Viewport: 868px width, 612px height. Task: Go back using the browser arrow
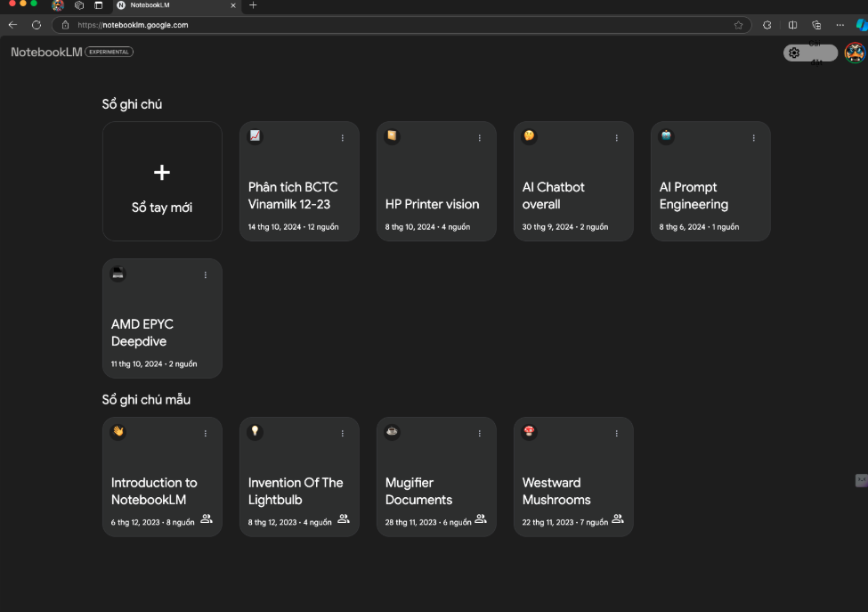12,25
